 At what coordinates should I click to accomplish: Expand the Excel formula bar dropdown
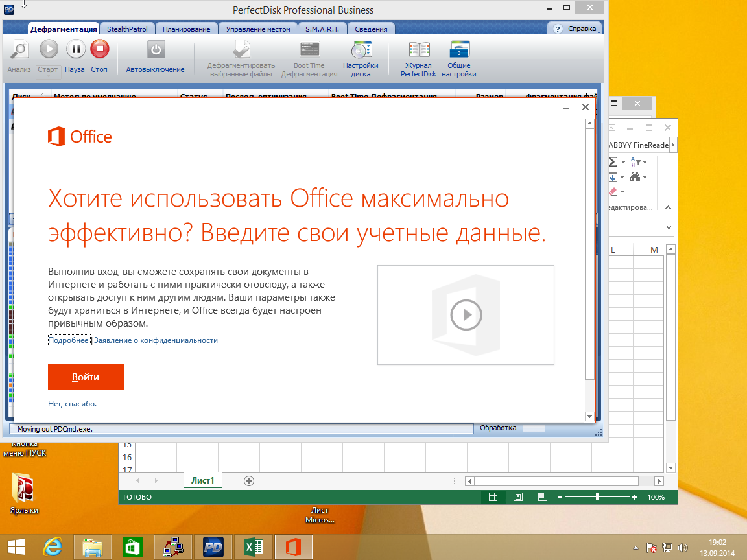(x=669, y=227)
